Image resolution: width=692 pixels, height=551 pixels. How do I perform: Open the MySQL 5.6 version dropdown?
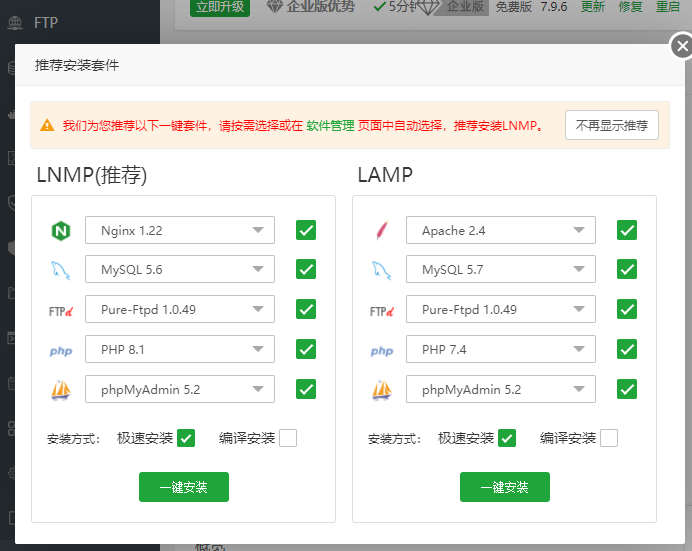pyautogui.click(x=180, y=270)
